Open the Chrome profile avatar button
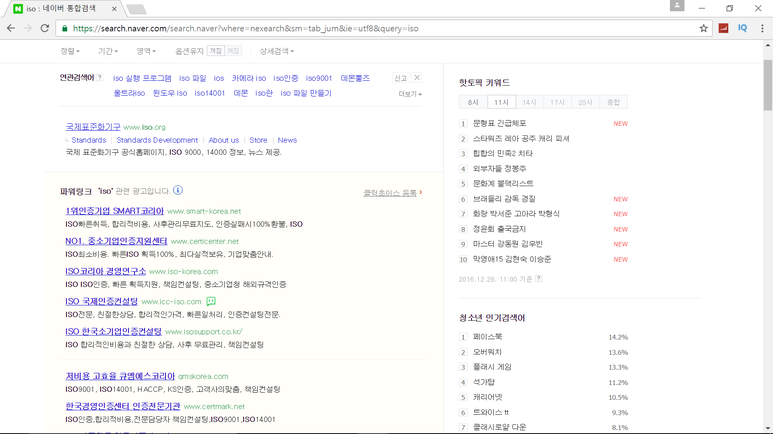 (677, 5)
